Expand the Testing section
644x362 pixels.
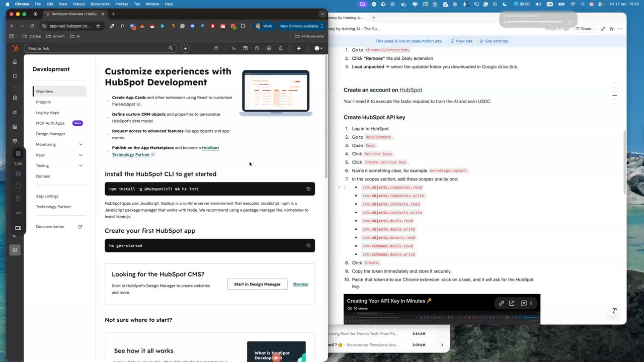(x=80, y=166)
